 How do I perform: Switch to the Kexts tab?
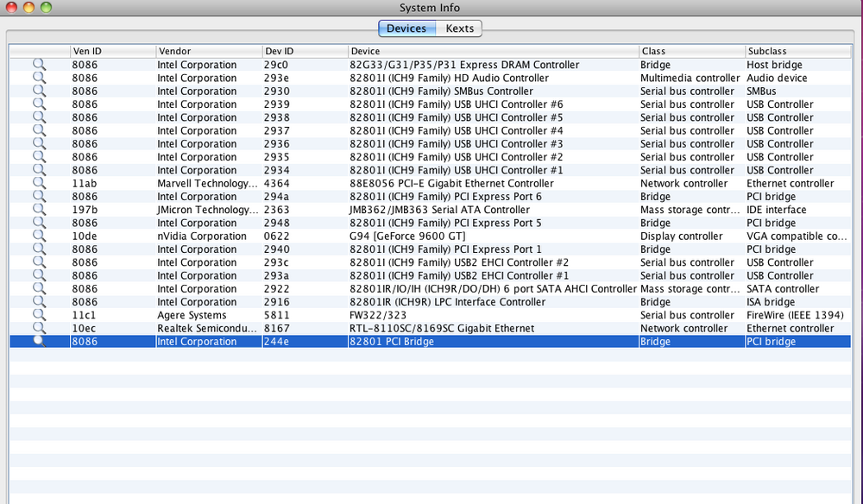[x=459, y=28]
